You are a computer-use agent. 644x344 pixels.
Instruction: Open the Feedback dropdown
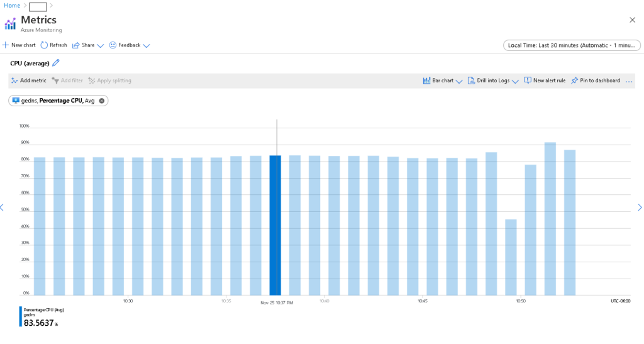(130, 45)
